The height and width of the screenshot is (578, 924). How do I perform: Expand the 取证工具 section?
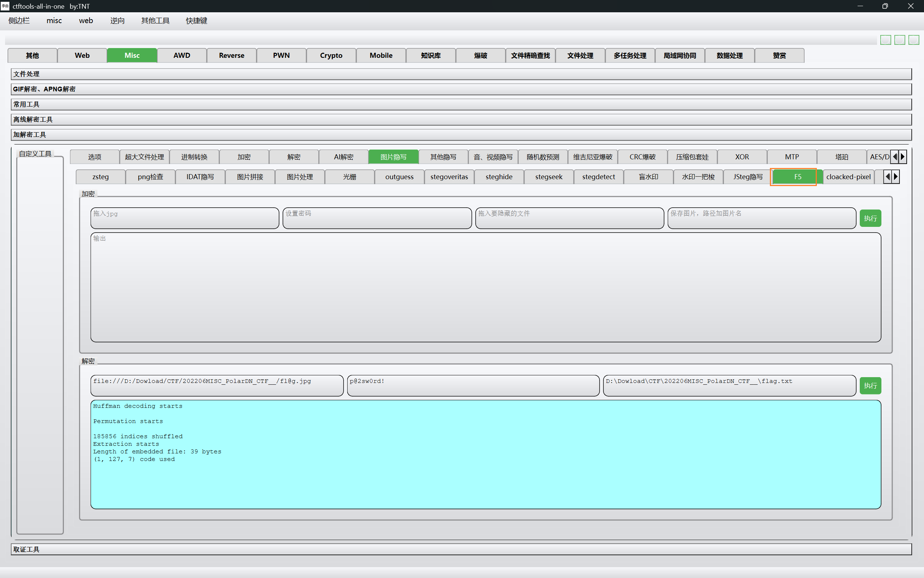(x=461, y=549)
